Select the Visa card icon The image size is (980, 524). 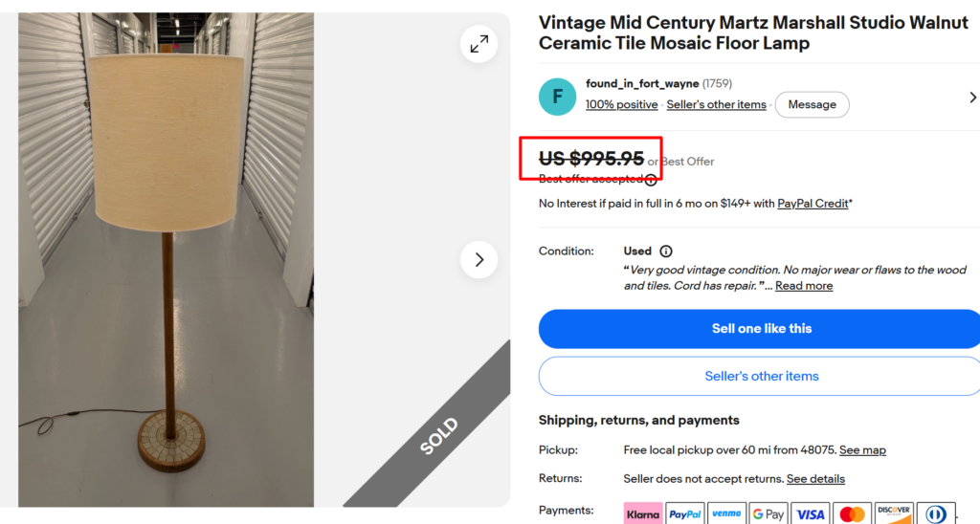click(810, 514)
